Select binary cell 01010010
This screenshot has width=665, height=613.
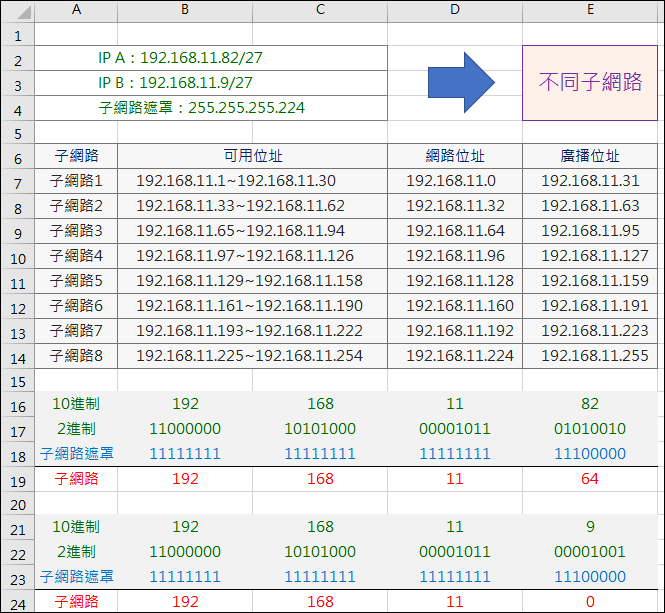(x=590, y=429)
